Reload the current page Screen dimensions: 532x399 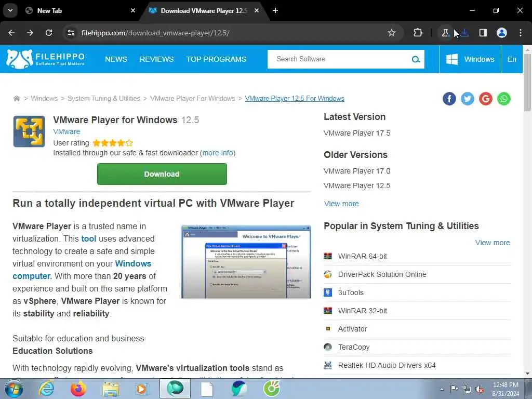tap(49, 33)
